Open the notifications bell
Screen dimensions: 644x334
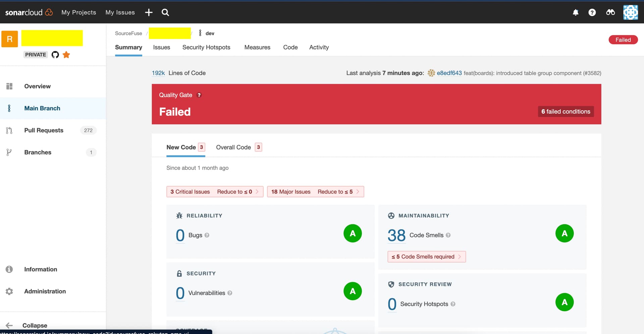pyautogui.click(x=576, y=12)
